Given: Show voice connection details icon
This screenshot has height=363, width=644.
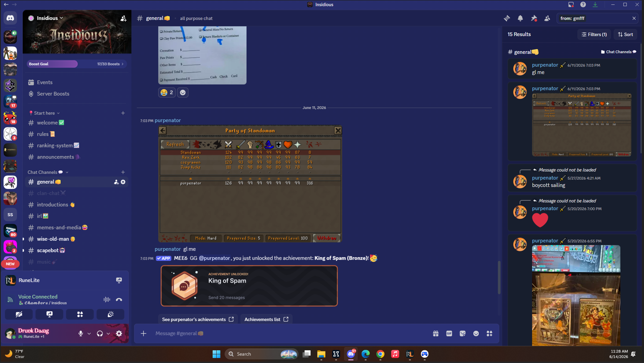Looking at the screenshot, I should pyautogui.click(x=10, y=300).
